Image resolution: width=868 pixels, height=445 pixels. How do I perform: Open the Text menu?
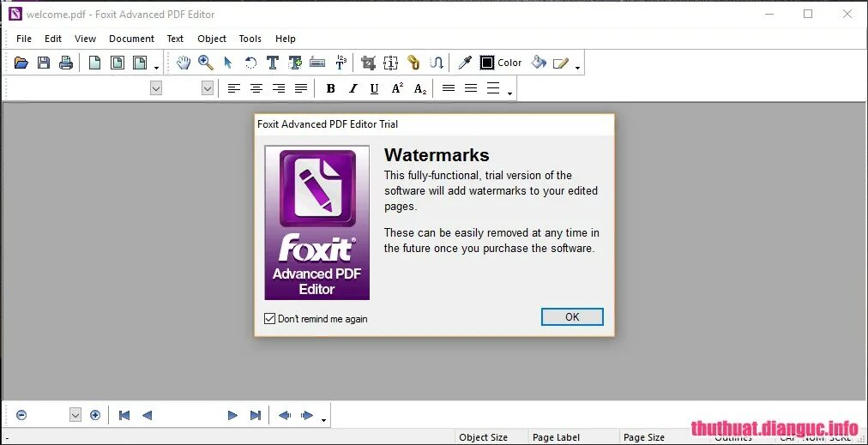click(x=175, y=39)
